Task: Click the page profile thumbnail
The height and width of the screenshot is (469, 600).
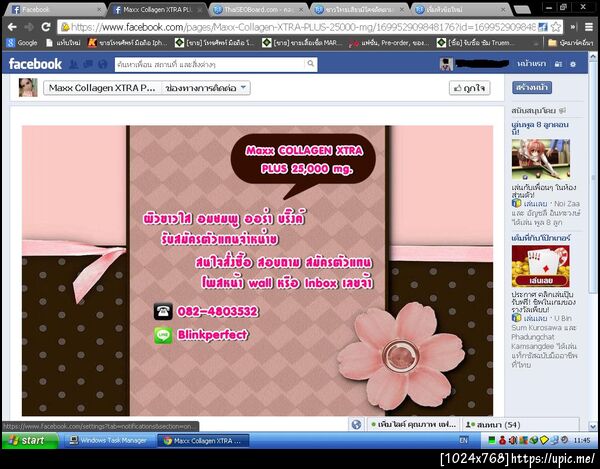Action: click(28, 88)
